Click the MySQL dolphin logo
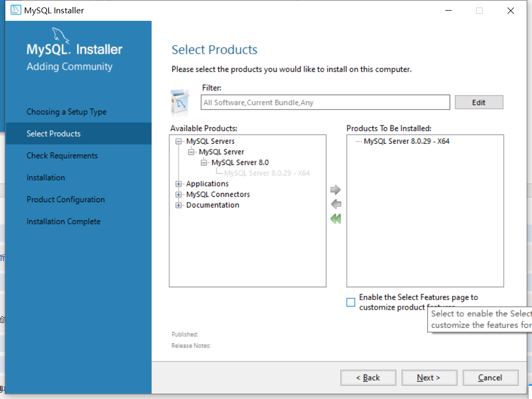 pyautogui.click(x=61, y=35)
